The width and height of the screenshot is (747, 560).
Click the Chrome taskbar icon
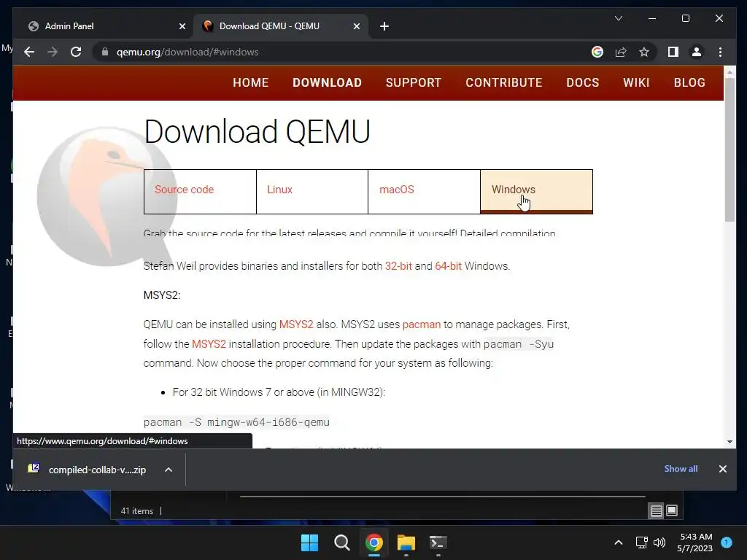pyautogui.click(x=374, y=542)
